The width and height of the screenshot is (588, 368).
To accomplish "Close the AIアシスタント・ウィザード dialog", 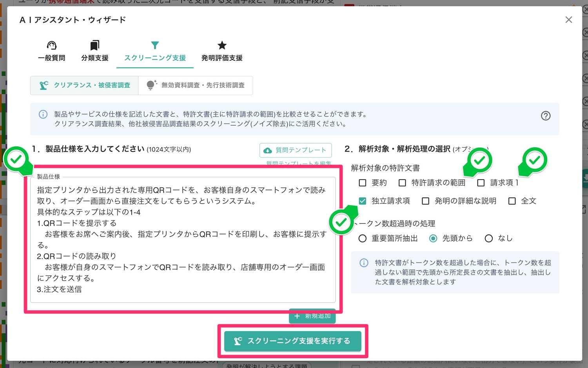I will (x=569, y=20).
